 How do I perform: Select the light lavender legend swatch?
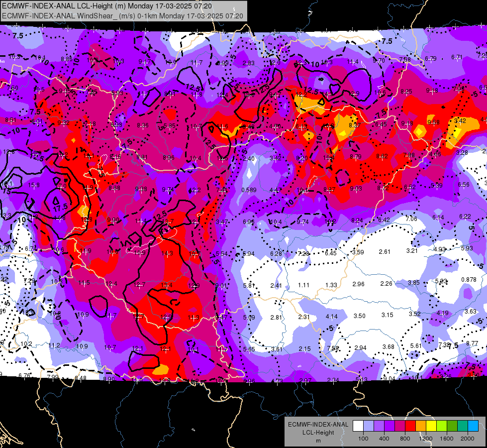(369, 426)
